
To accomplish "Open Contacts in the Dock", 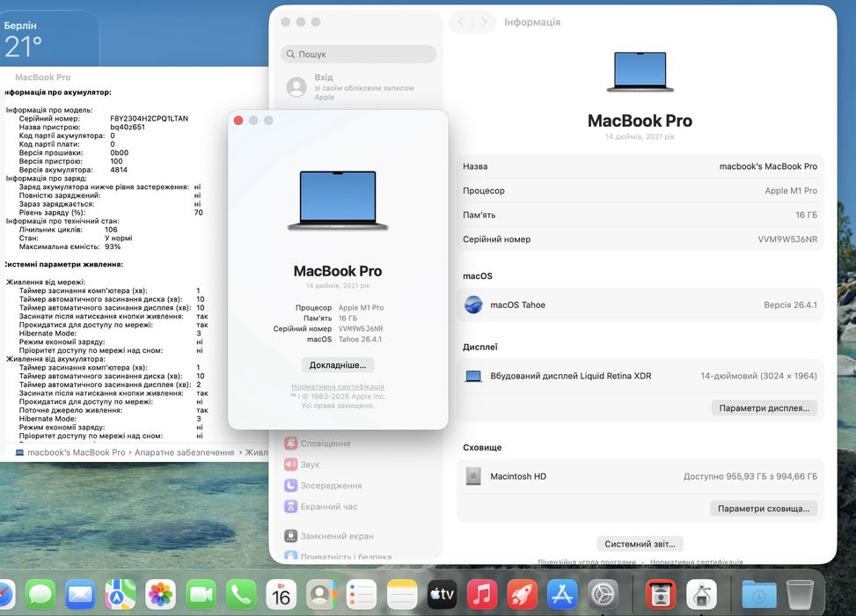I will [321, 594].
